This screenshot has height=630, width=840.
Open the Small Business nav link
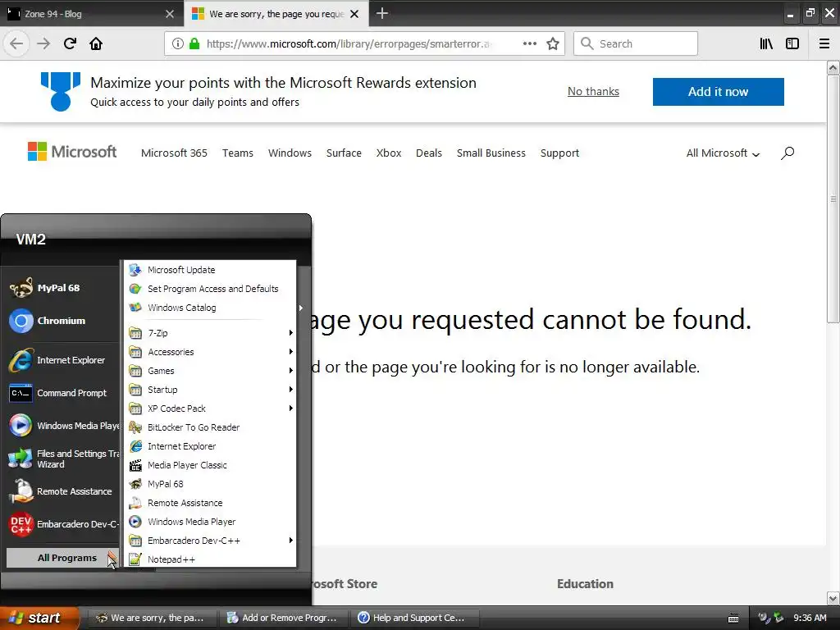click(x=491, y=153)
